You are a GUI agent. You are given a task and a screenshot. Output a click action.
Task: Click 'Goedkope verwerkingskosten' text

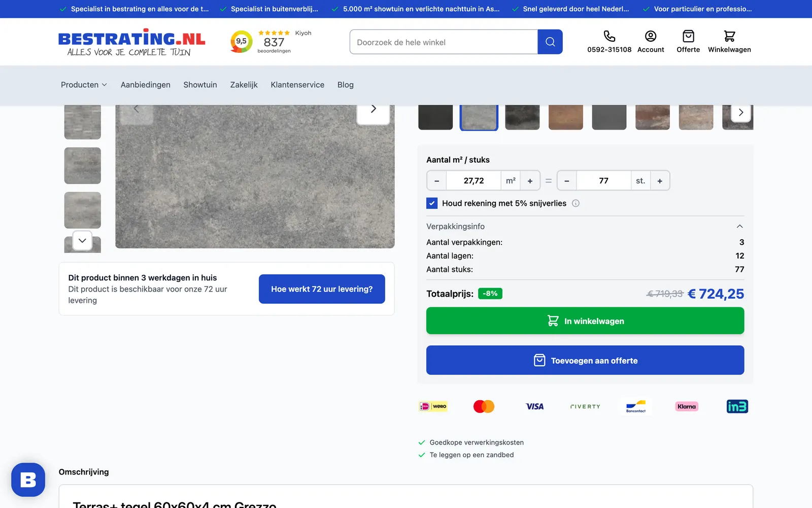(477, 442)
